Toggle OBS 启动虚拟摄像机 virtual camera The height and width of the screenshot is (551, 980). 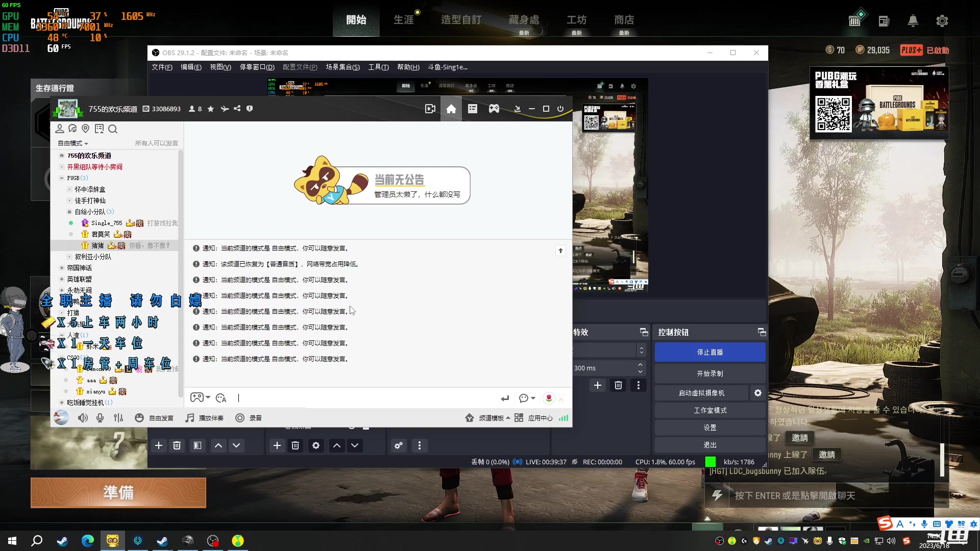[701, 393]
